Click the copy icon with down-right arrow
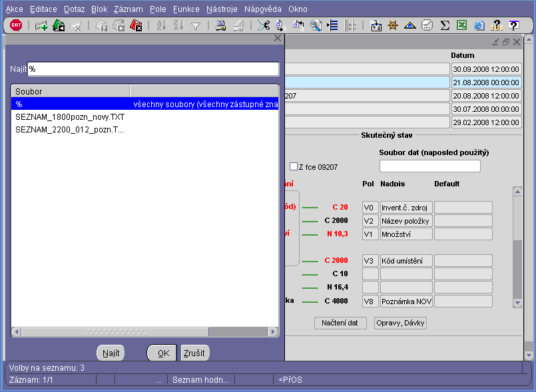This screenshot has width=536, height=392. point(281,25)
